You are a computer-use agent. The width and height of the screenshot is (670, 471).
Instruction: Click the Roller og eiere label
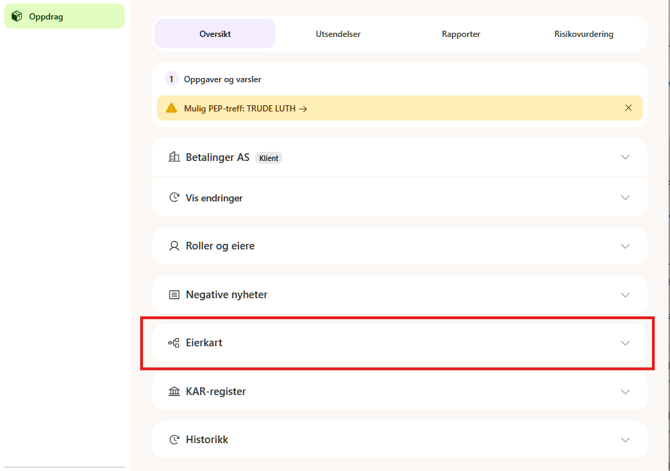pos(220,246)
